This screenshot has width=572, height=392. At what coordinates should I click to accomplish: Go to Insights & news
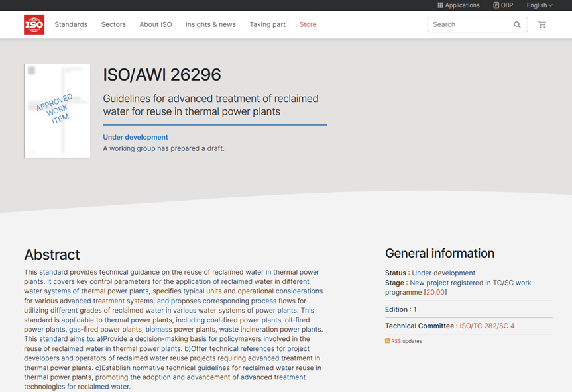[x=210, y=24]
